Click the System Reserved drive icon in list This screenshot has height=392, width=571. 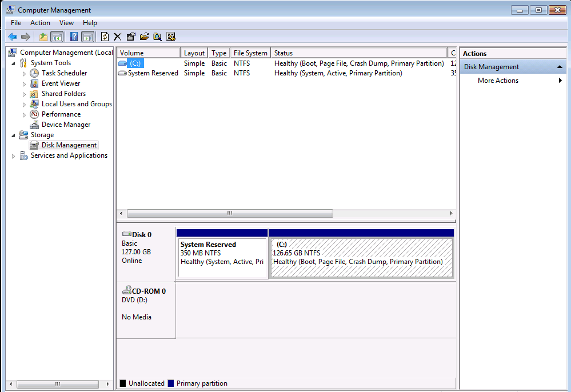click(x=122, y=73)
